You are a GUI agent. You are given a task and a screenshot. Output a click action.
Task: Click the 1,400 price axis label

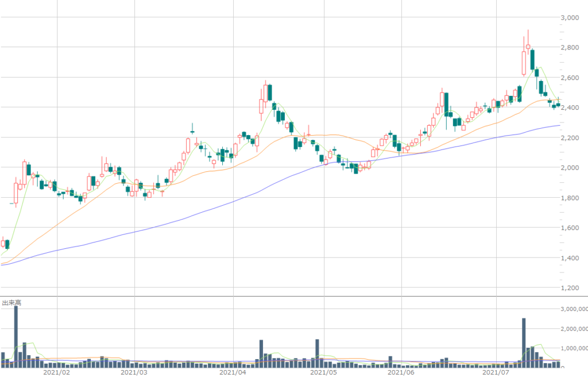coord(570,258)
